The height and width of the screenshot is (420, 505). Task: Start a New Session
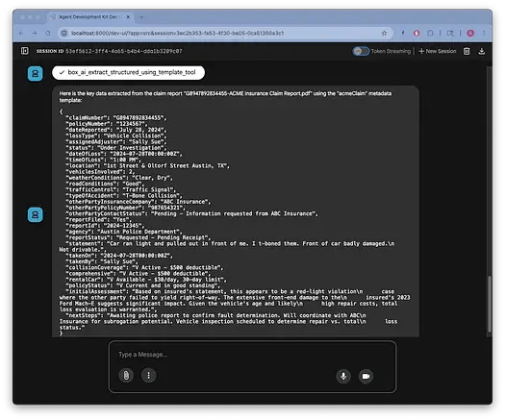438,51
